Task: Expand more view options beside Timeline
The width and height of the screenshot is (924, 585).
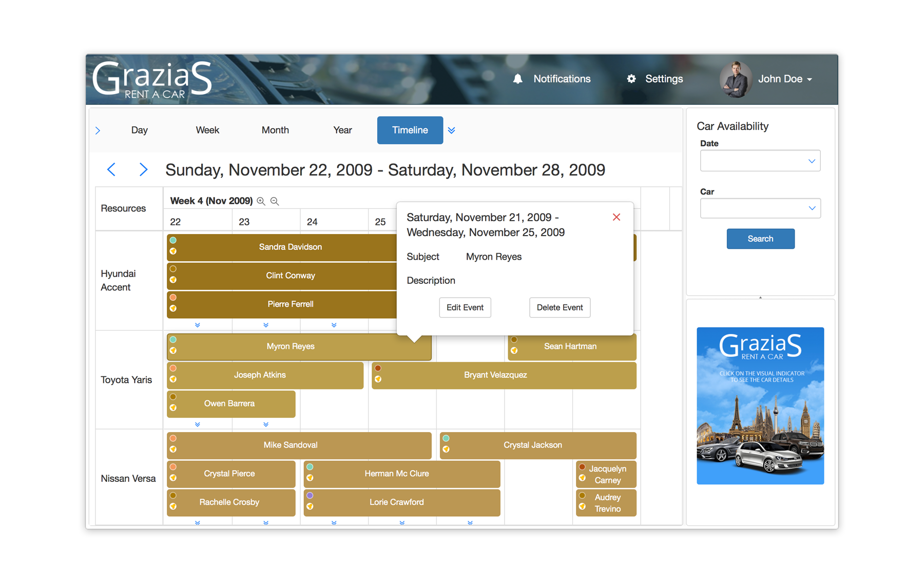Action: 451,130
